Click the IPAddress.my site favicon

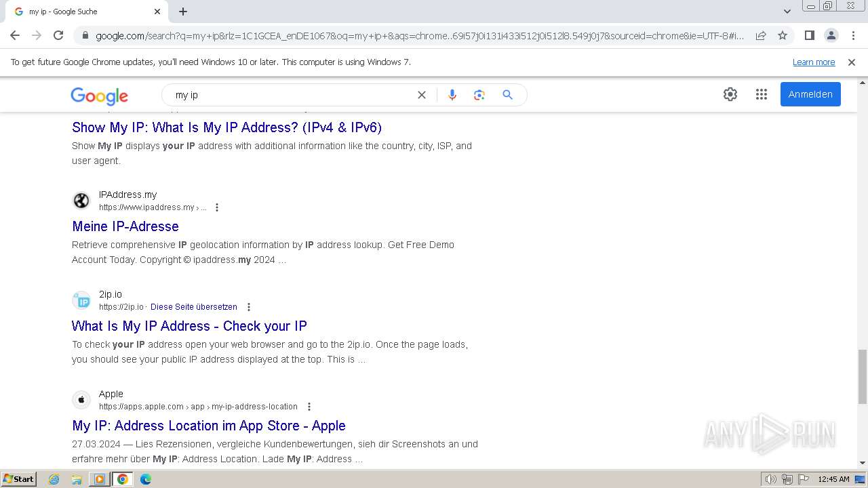tap(81, 201)
